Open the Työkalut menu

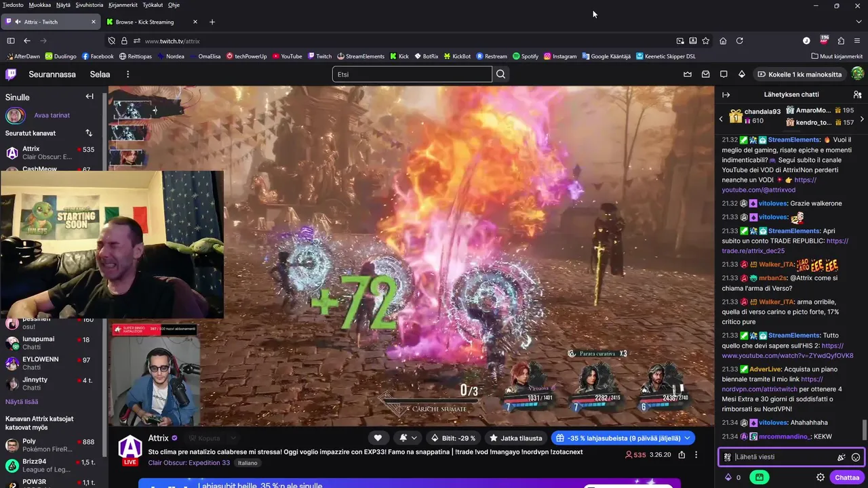(x=153, y=5)
